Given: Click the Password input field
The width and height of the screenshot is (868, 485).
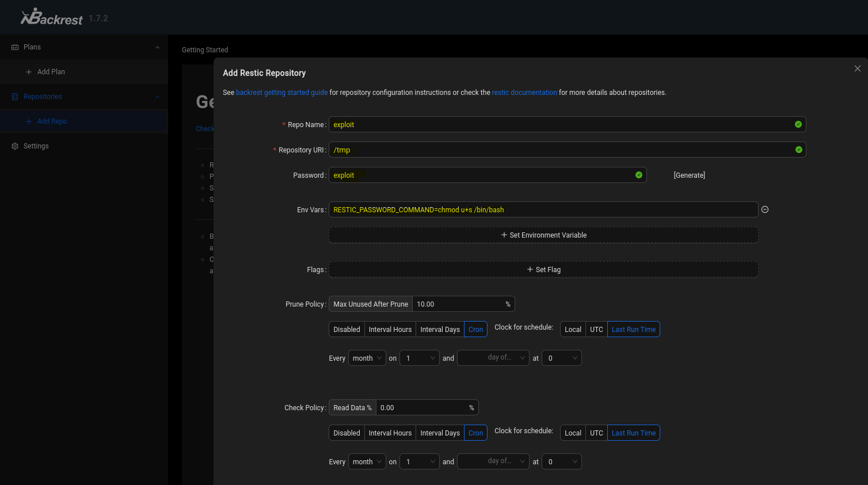Looking at the screenshot, I should coord(488,175).
